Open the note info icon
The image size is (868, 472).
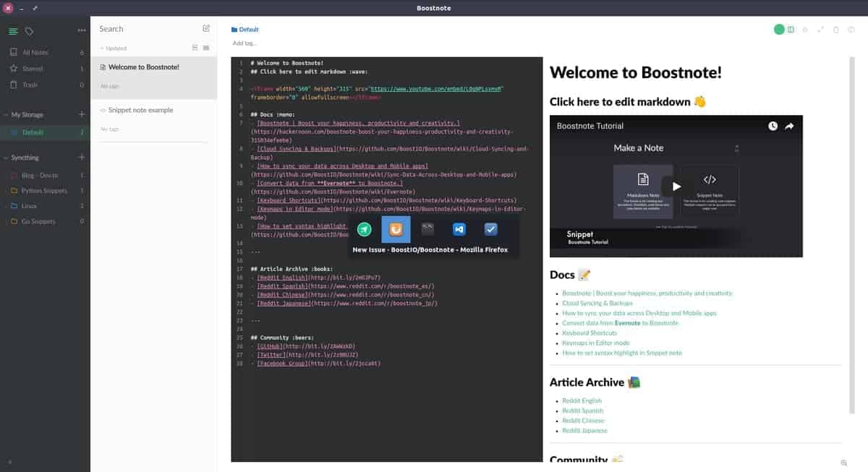[851, 30]
